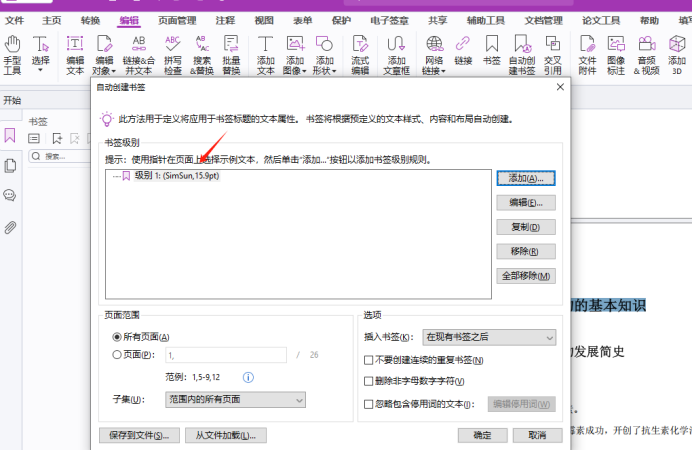Image resolution: width=693 pixels, height=450 pixels.
Task: Open the Attachments sidebar panel icon
Action: coord(10,227)
